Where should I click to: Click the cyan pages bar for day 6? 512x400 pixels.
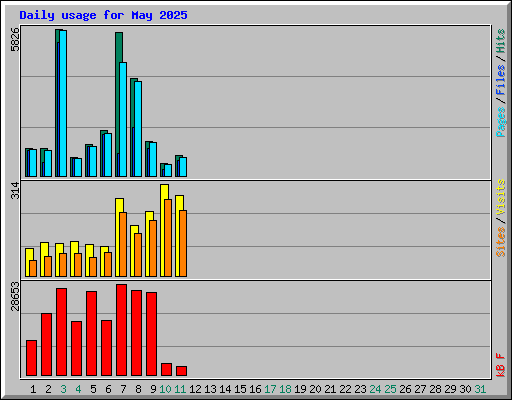[x=108, y=155]
